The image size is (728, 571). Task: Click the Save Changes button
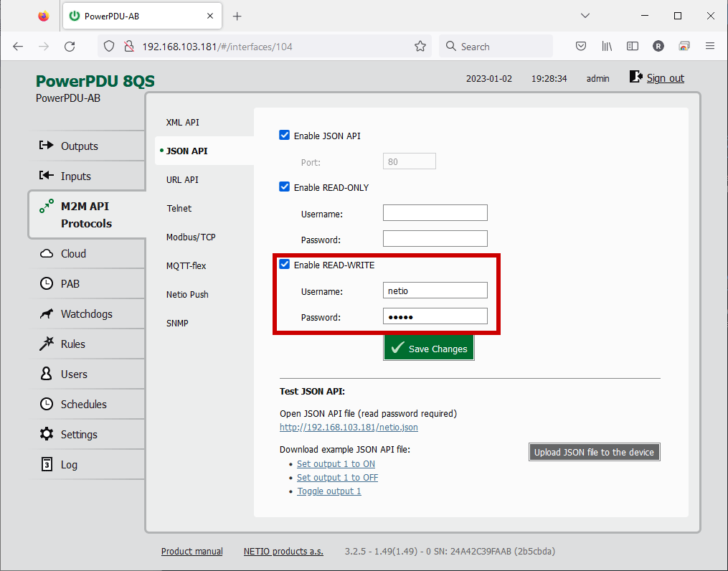428,348
